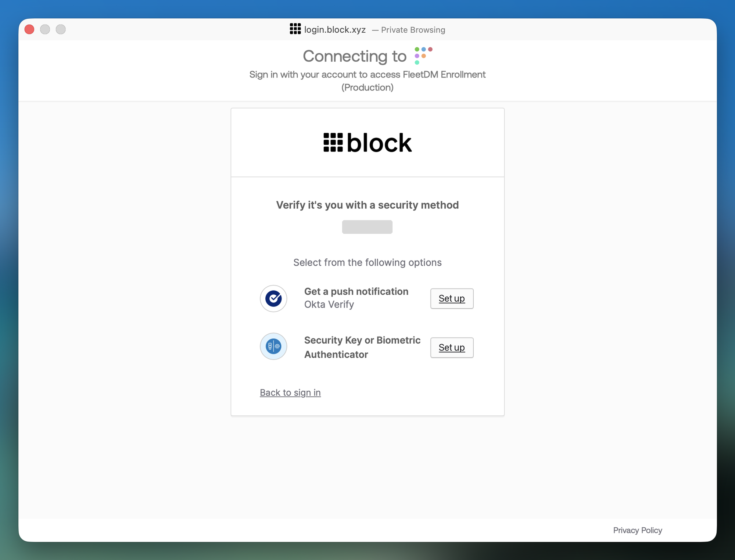Click the Okta Verify checkmark icon
The image size is (735, 560).
(273, 298)
